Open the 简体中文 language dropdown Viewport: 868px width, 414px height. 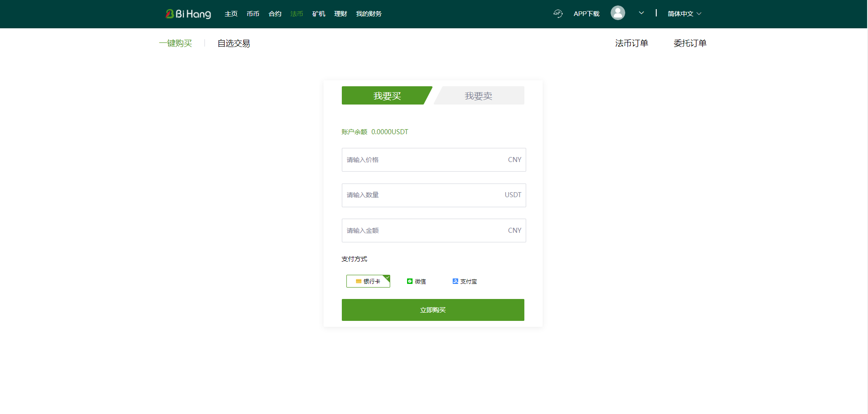(x=684, y=14)
